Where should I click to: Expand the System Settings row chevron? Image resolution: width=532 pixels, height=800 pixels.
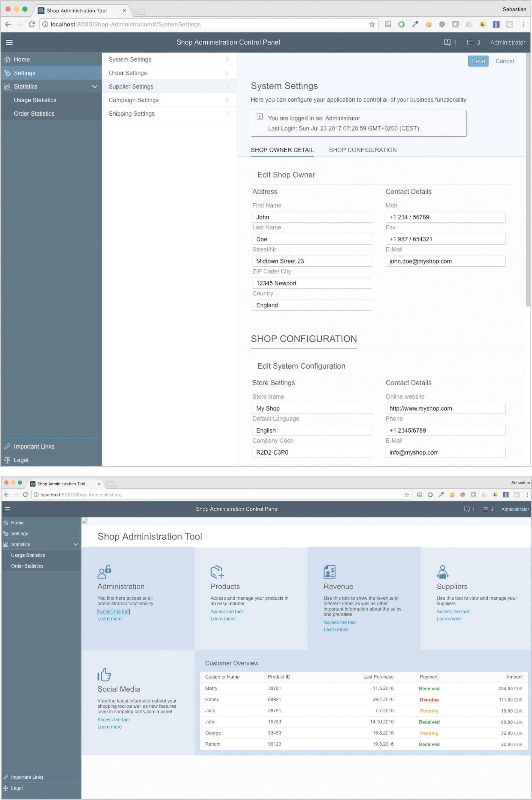point(227,59)
